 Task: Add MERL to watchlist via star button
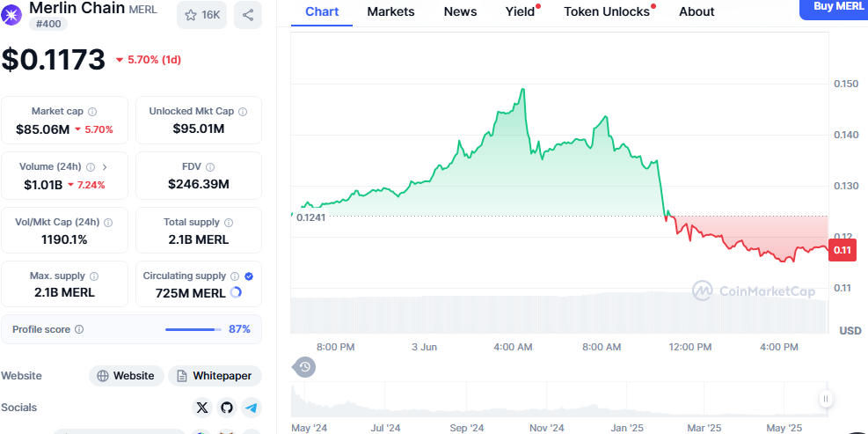click(x=202, y=15)
